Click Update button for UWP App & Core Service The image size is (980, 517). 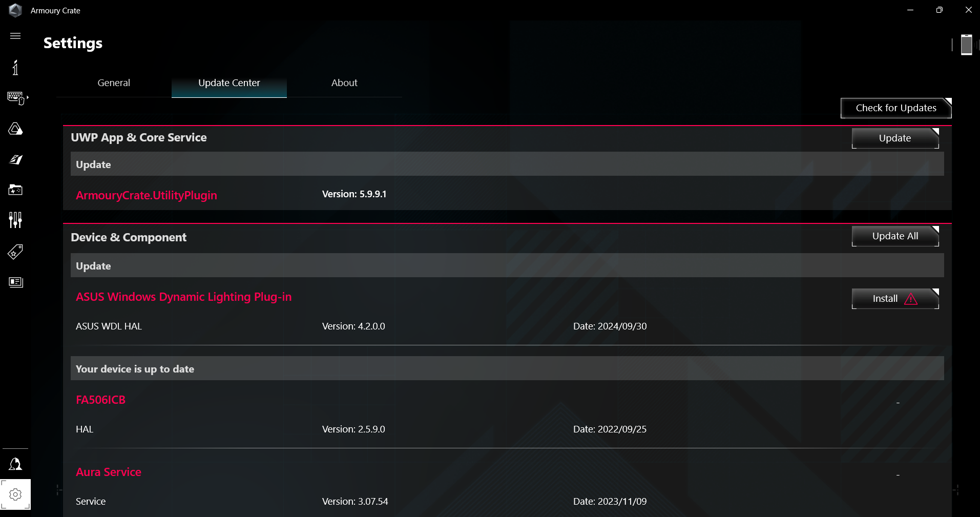pos(895,138)
